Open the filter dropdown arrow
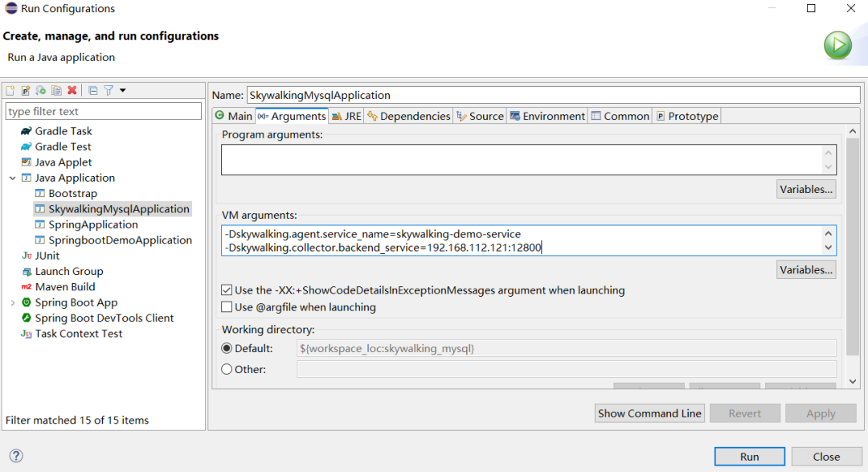This screenshot has width=868, height=472. 123,90
